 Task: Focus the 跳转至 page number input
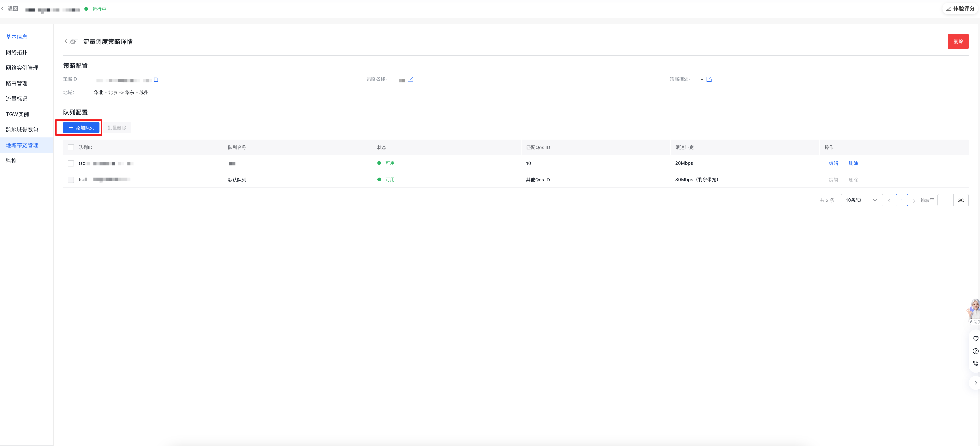945,200
